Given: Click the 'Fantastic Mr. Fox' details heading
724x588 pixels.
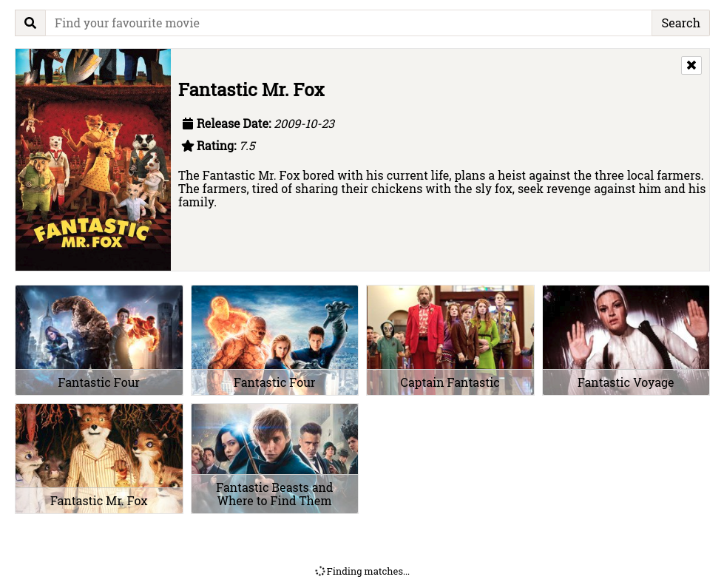Looking at the screenshot, I should [x=251, y=89].
